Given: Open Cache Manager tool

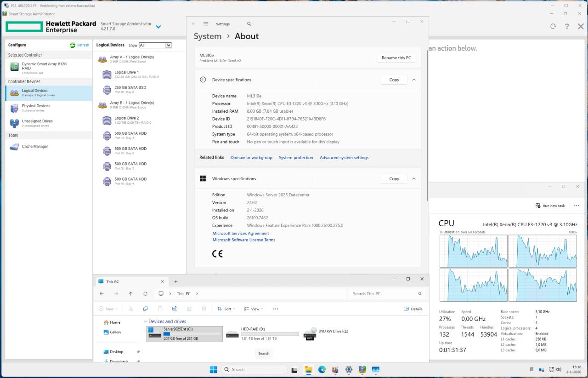Looking at the screenshot, I should 35,147.
